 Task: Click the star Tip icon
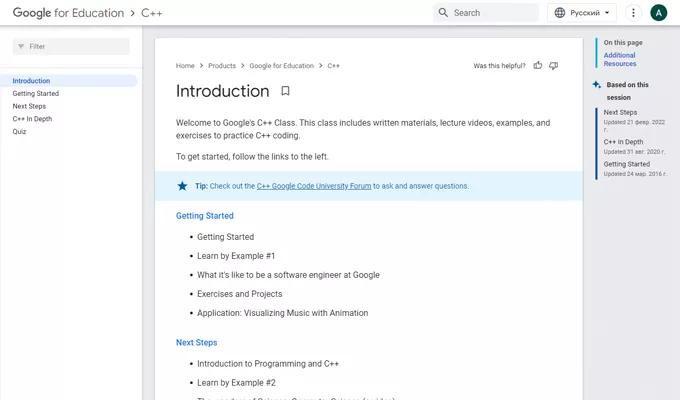point(182,186)
